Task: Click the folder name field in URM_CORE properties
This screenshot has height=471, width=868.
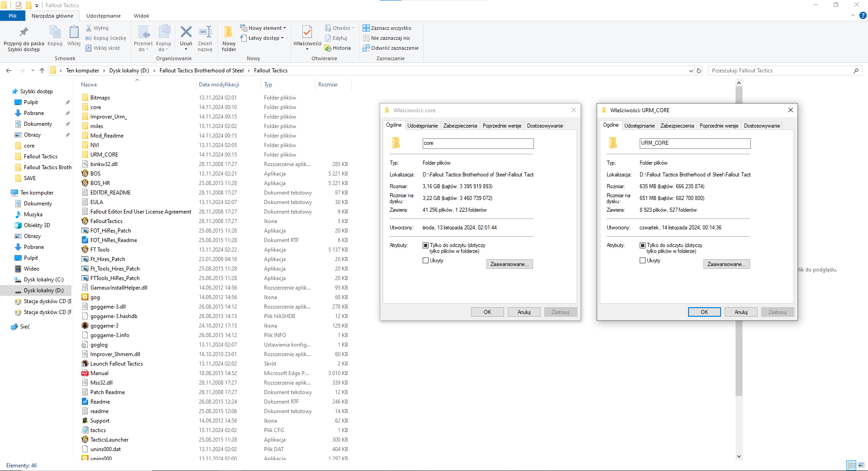Action: 695,143
